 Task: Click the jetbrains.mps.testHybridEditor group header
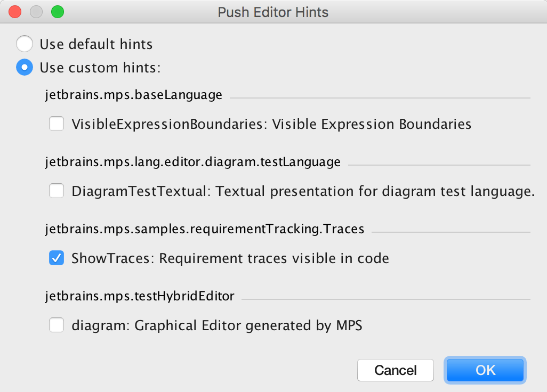(140, 296)
